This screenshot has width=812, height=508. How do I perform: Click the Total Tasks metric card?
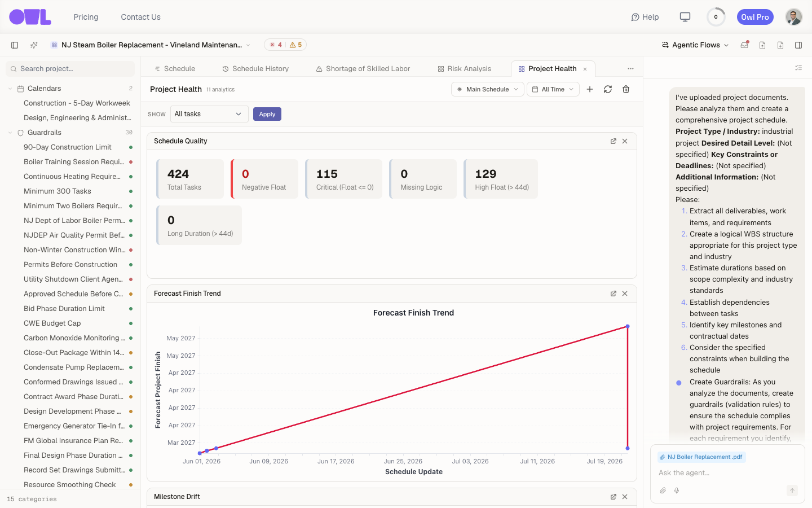(x=190, y=179)
